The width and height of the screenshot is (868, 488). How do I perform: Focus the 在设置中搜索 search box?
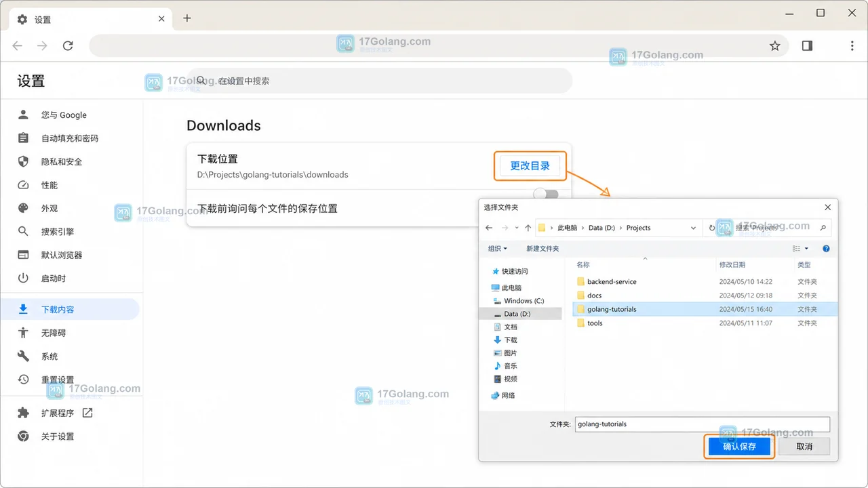click(x=380, y=81)
